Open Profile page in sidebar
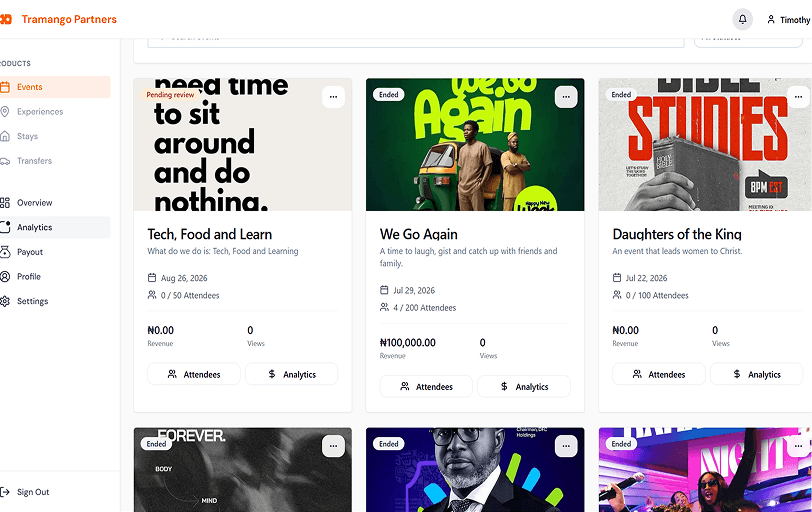 pos(55,276)
